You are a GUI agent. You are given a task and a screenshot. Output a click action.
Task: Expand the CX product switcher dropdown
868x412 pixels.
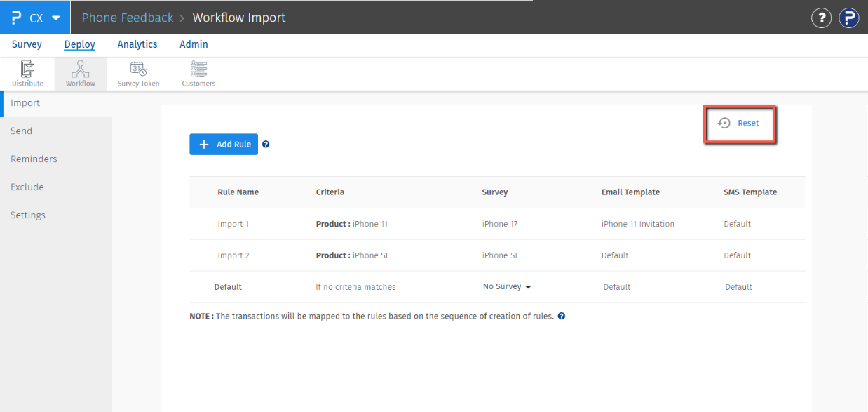click(35, 18)
